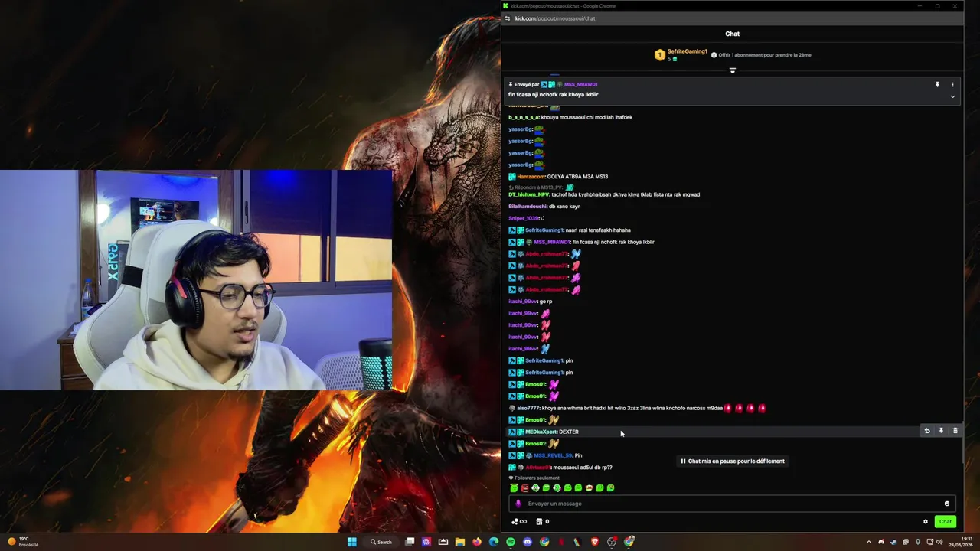Open Brave browser from taskbar
Screen dimensions: 980x551
(x=595, y=542)
